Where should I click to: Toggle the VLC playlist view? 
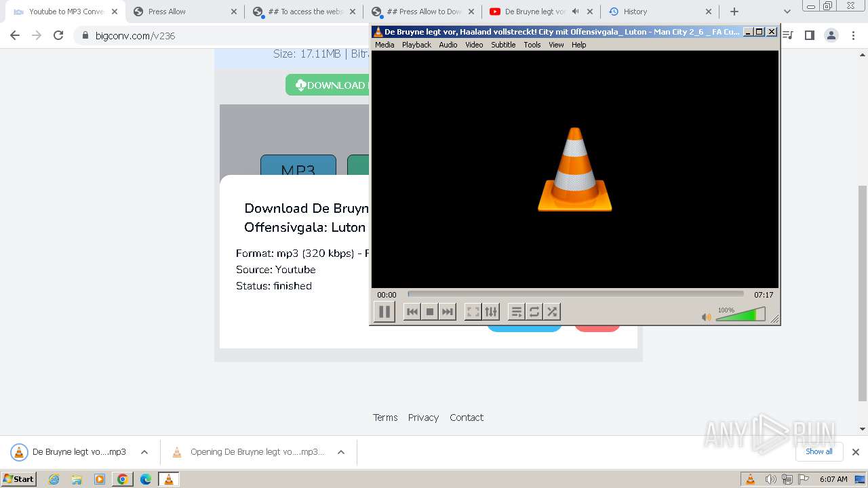pos(516,312)
